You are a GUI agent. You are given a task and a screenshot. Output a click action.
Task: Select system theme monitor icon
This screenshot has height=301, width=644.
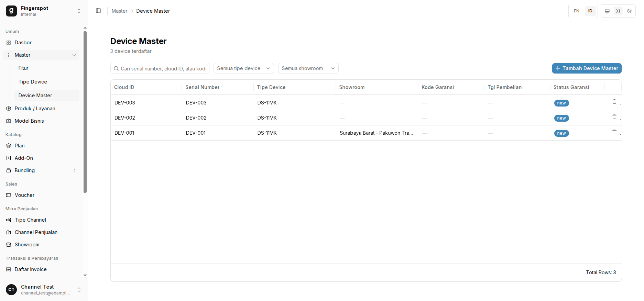pos(607,11)
